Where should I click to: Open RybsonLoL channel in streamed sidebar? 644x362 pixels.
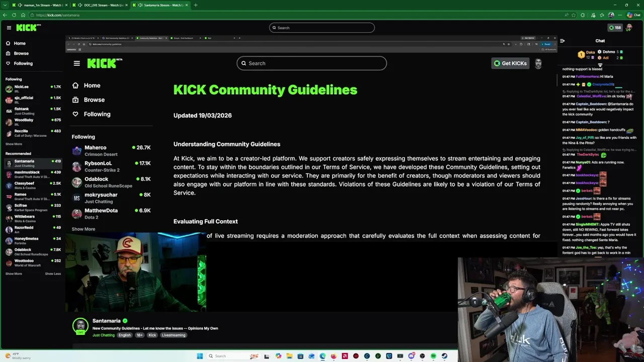coord(111,166)
